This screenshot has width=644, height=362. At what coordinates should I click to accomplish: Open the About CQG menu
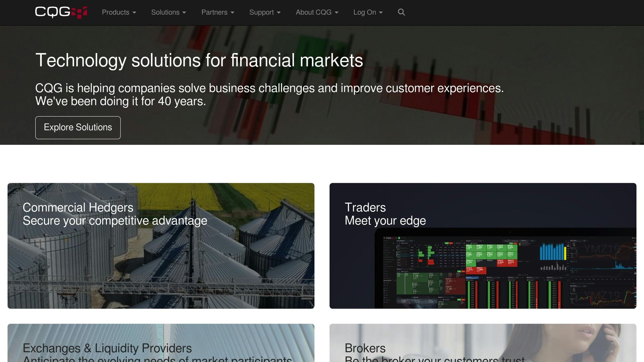coord(317,12)
